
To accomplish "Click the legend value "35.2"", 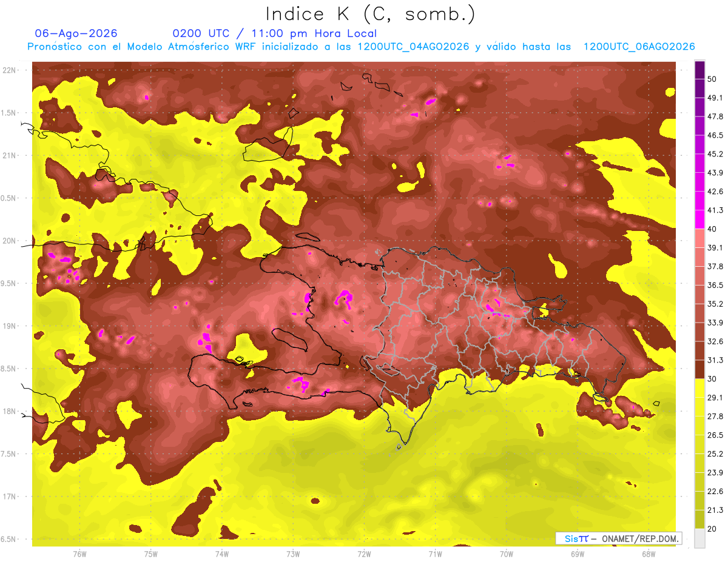I will click(715, 304).
